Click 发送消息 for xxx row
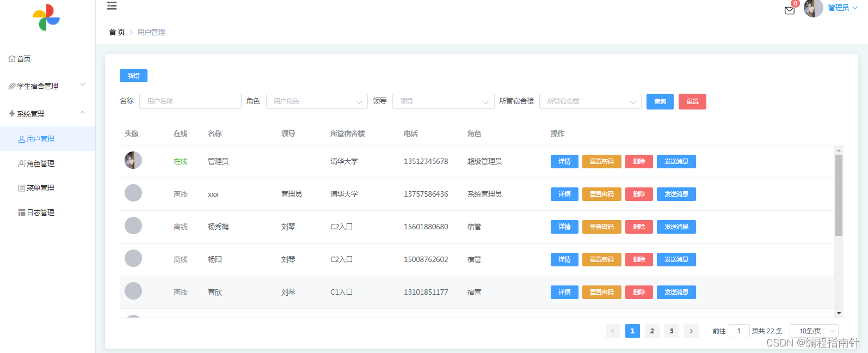Viewport: 868px width, 353px height. [x=676, y=194]
